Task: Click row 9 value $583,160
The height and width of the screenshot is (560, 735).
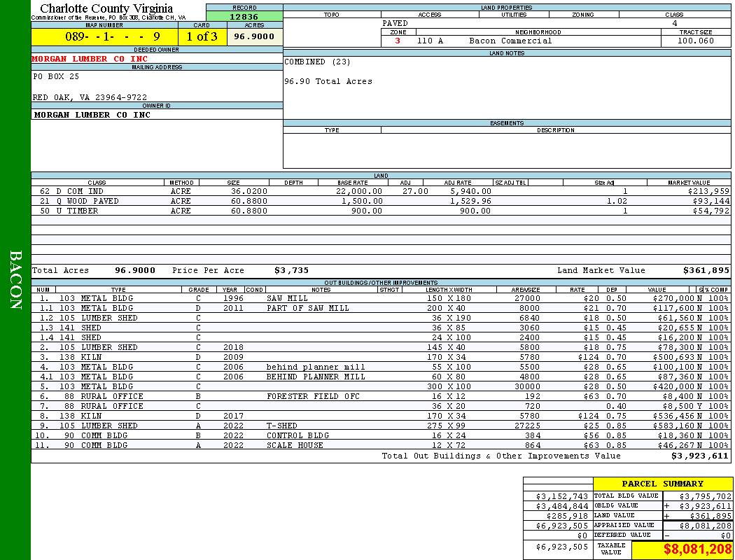Action: [673, 426]
